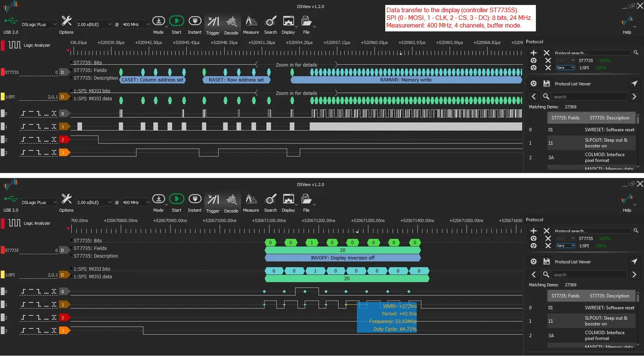The height and width of the screenshot is (356, 644).
Task: Click the Protocol search magnifier in upper window
Action: coord(636,52)
